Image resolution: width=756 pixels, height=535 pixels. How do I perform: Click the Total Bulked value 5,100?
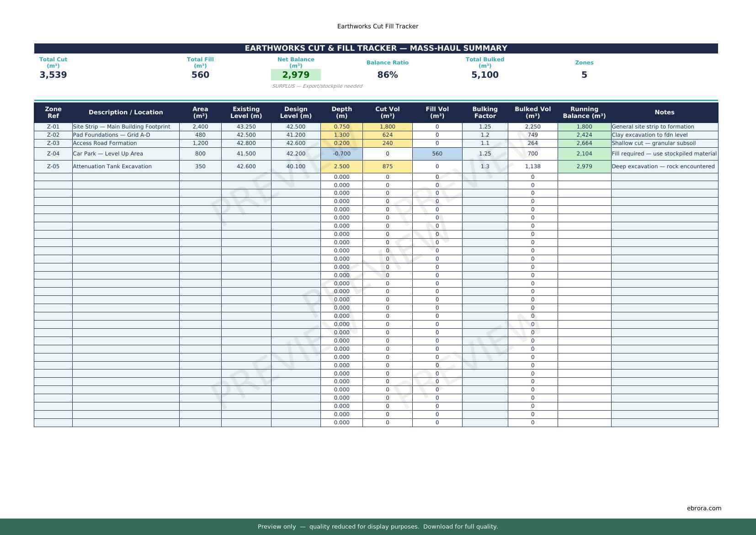click(484, 75)
